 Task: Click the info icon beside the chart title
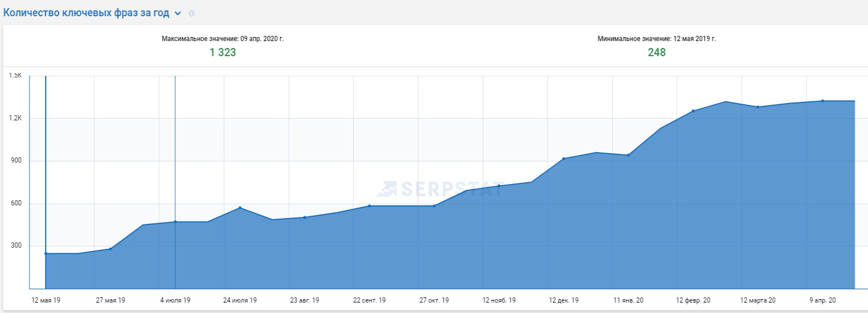(192, 13)
